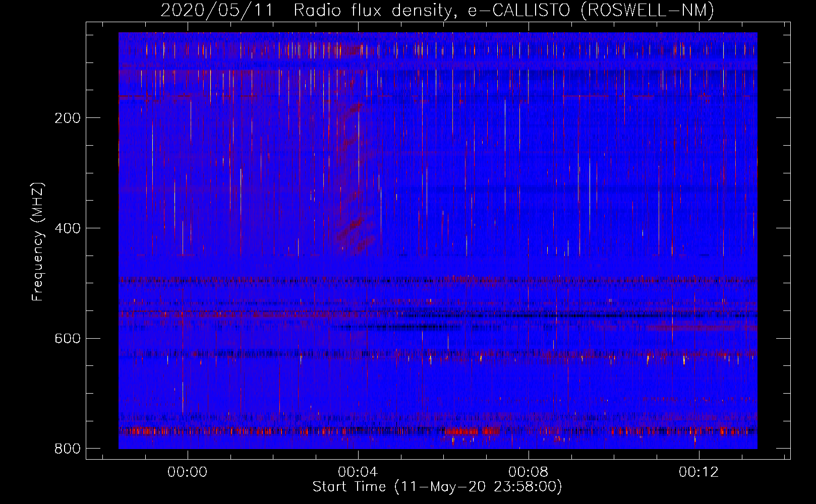Click the 600 frequency tick label
Viewport: 816px width, 504px height.
click(68, 338)
